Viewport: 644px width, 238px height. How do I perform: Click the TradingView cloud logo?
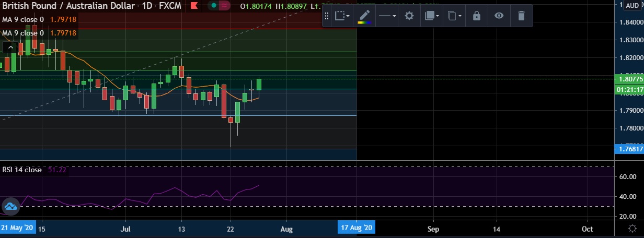pyautogui.click(x=11, y=207)
